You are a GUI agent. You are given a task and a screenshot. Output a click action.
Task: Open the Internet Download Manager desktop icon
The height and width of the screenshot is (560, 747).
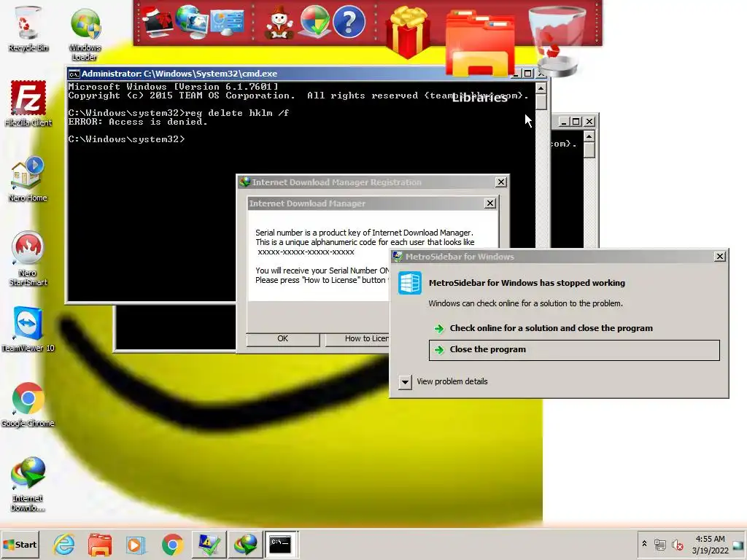(x=28, y=484)
